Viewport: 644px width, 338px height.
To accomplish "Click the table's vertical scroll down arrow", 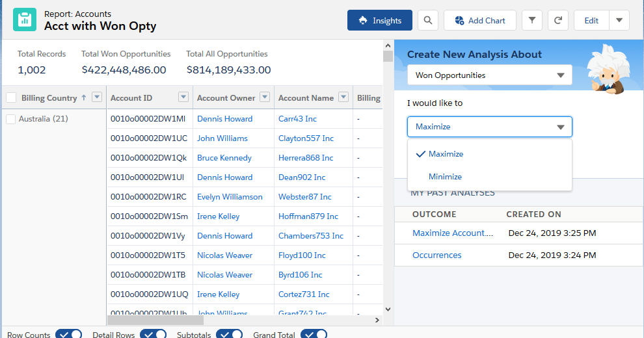I will [x=388, y=309].
